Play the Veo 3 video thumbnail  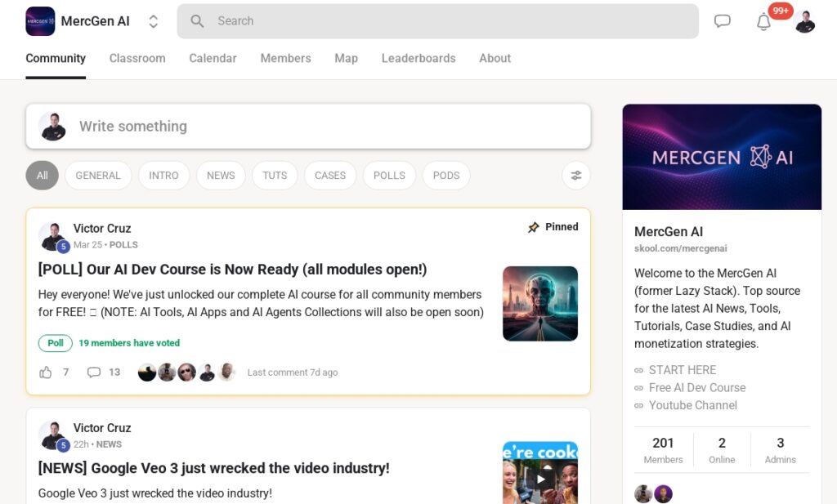(x=540, y=472)
